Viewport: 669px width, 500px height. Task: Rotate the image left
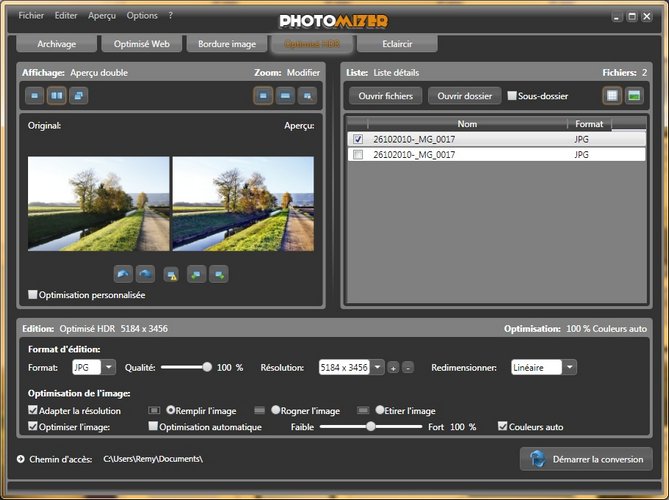tap(123, 274)
